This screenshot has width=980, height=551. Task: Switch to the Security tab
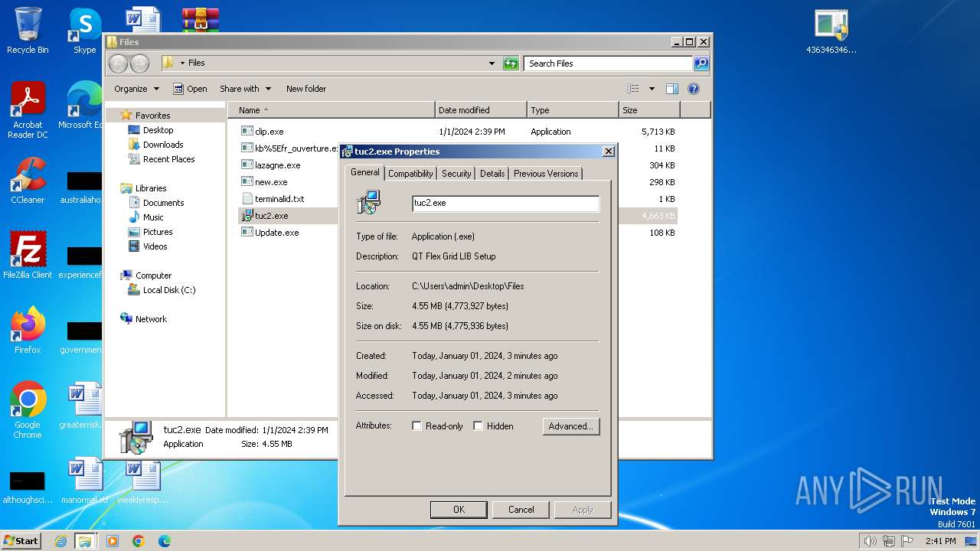456,174
